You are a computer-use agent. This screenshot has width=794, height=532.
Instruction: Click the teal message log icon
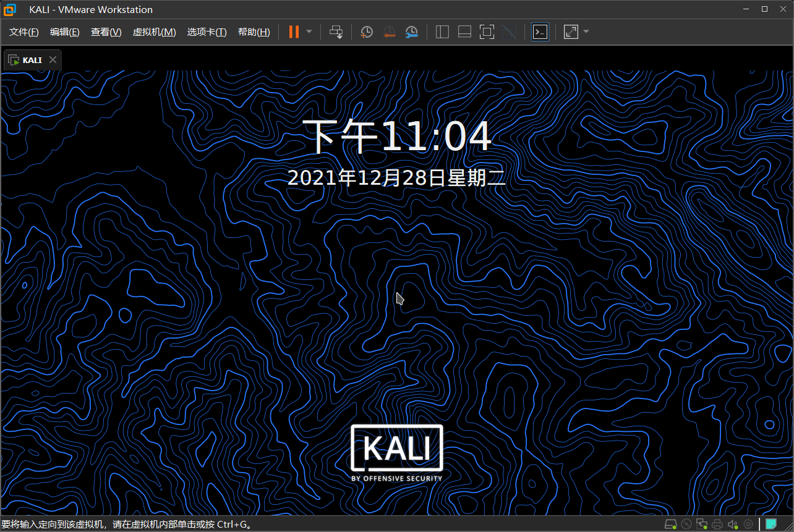coord(771,525)
